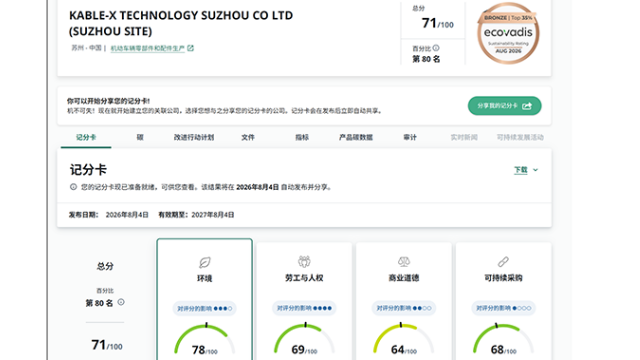
Task: Click the 71/100 overall score in header
Action: [437, 23]
